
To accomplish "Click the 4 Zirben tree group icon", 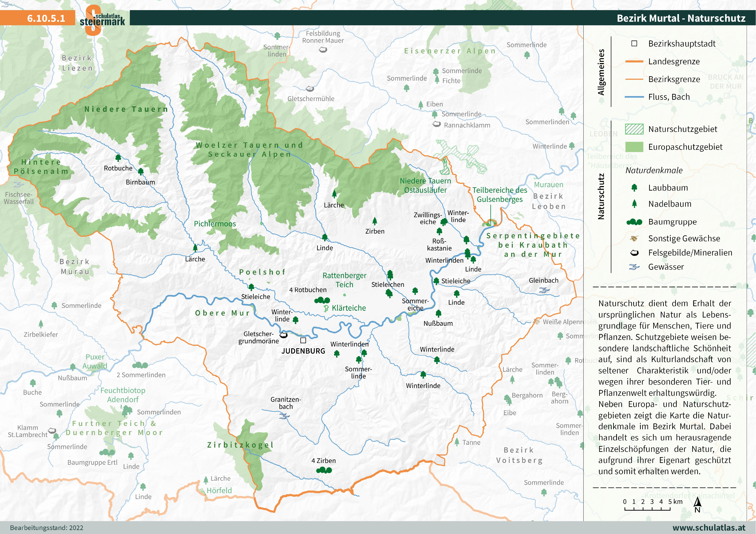I will (324, 470).
